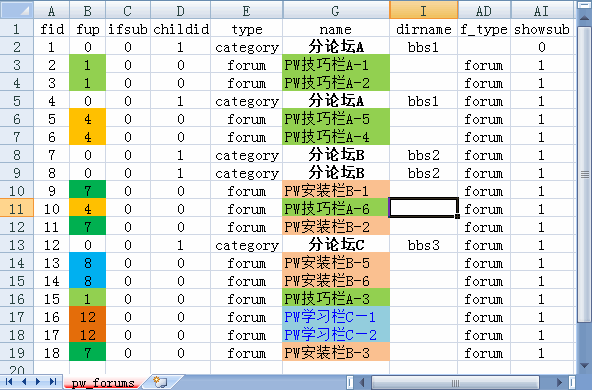The height and width of the screenshot is (390, 592).
Task: Select column G header
Action: click(x=336, y=10)
